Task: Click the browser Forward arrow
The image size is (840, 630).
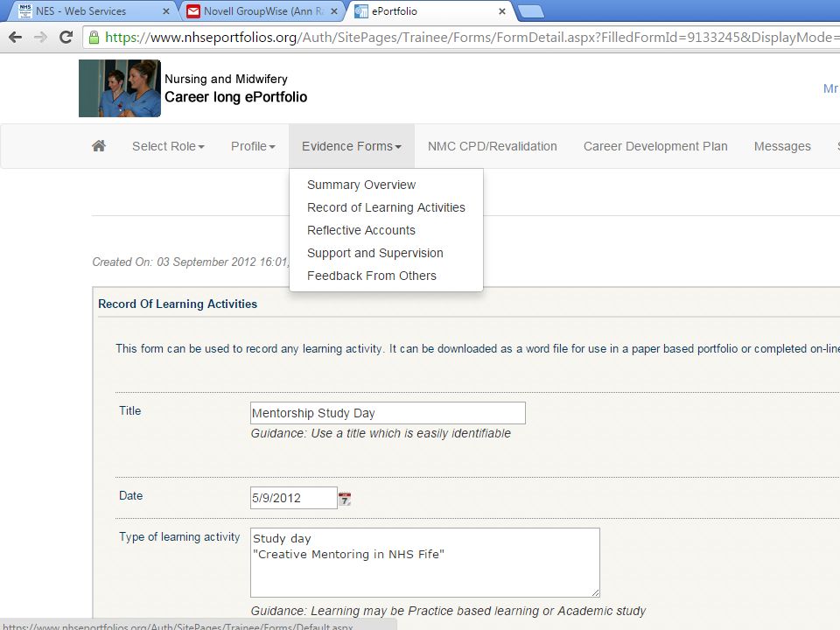Action: pos(40,37)
